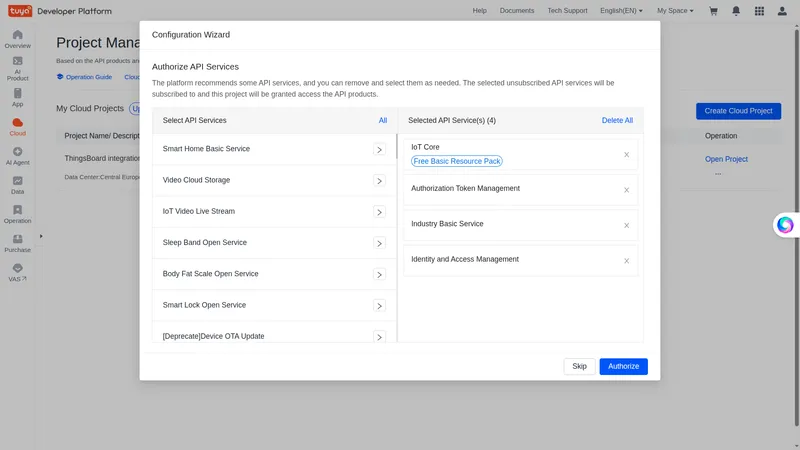The image size is (800, 450).
Task: Click the Skip button
Action: [579, 366]
